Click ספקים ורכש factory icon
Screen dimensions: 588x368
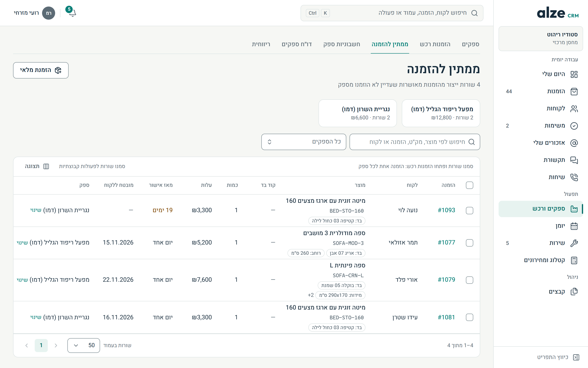tap(574, 209)
